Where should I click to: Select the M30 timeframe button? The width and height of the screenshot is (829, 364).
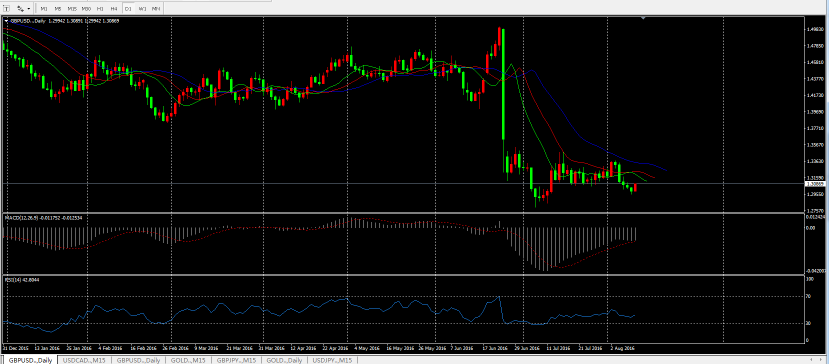click(86, 8)
